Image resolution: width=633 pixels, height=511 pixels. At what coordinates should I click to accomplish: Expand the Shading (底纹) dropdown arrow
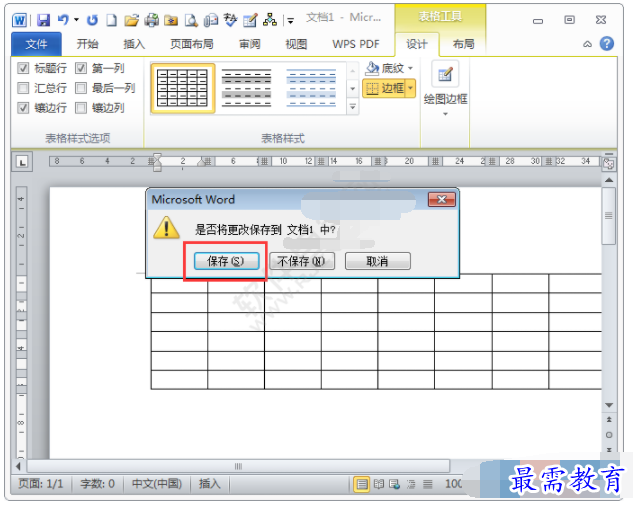coord(410,68)
